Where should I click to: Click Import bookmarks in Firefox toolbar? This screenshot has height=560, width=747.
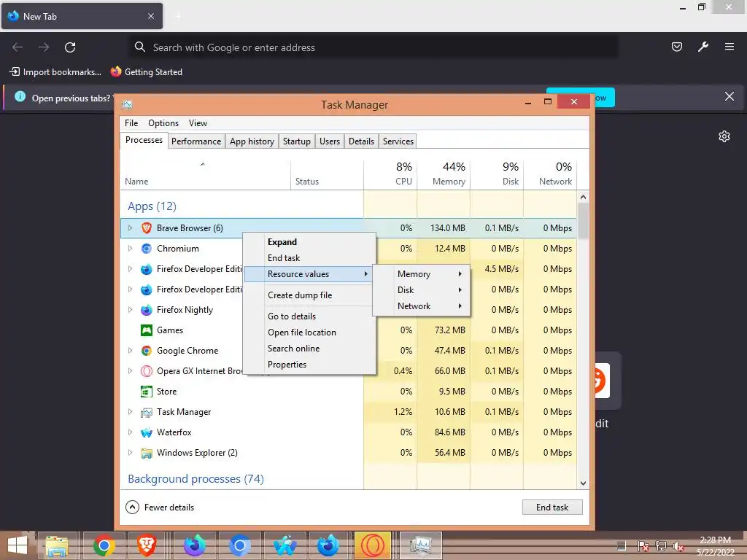pyautogui.click(x=55, y=72)
